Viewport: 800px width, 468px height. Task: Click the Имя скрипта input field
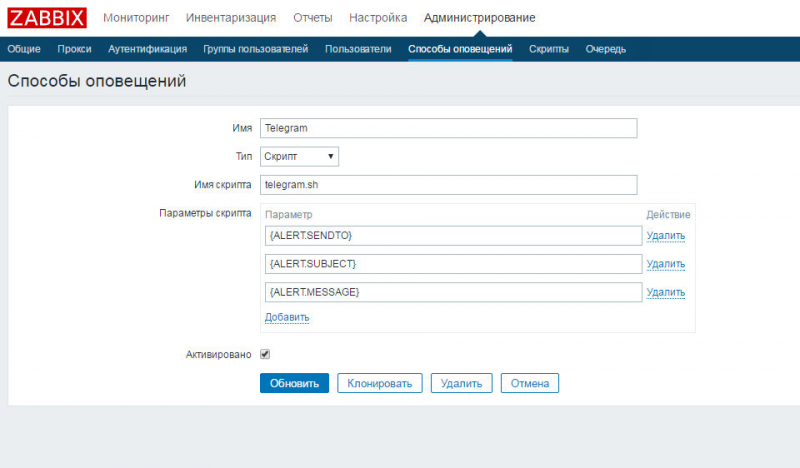click(x=448, y=185)
